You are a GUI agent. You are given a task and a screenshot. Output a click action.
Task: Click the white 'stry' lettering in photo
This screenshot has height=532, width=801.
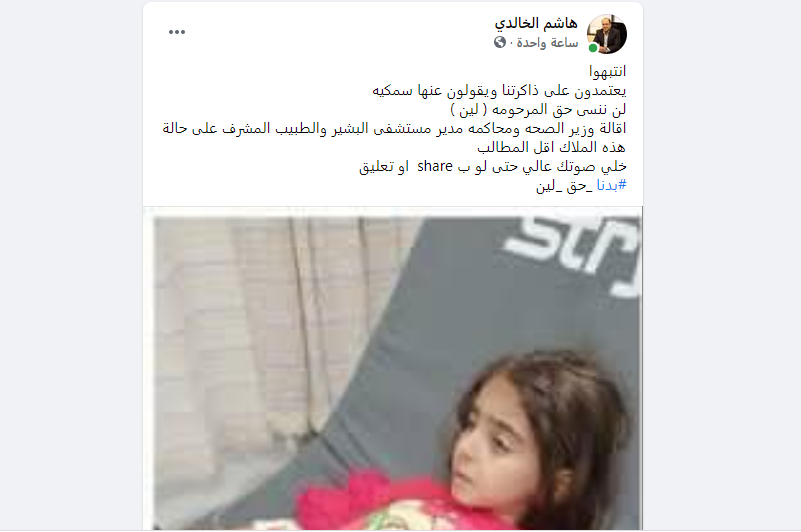572,253
